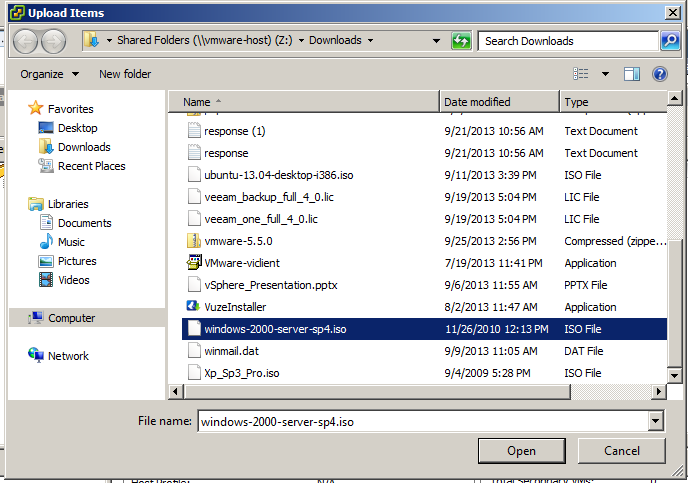The height and width of the screenshot is (483, 688).
Task: Click the Forward navigation arrow button
Action: (54, 42)
